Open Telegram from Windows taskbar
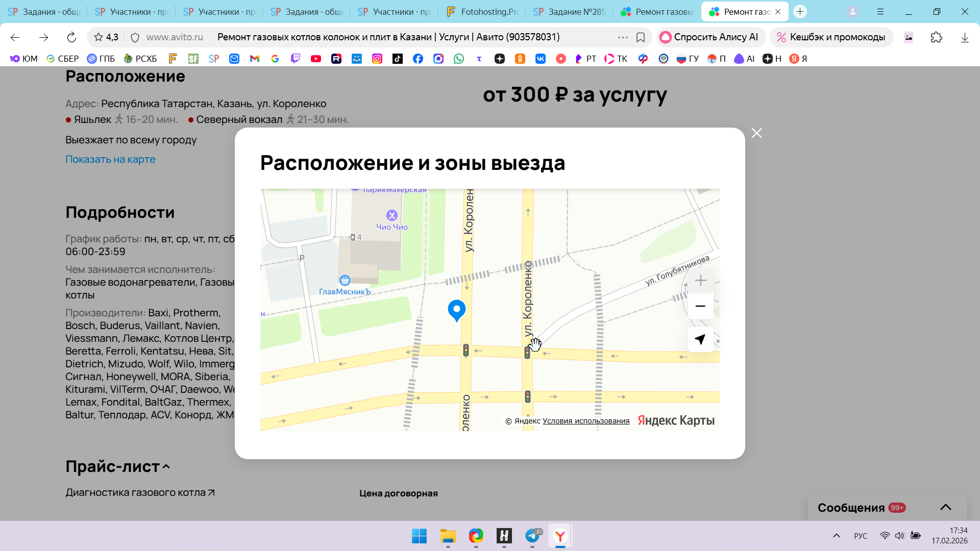 coord(532,536)
